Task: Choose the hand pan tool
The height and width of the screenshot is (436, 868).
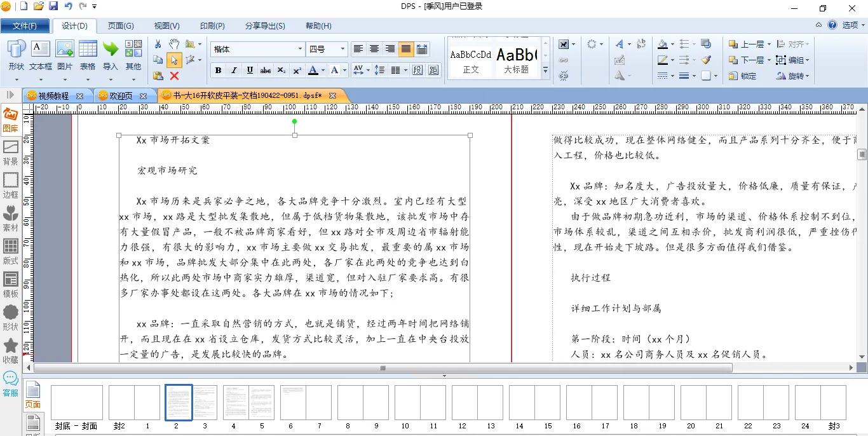Action: 174,44
